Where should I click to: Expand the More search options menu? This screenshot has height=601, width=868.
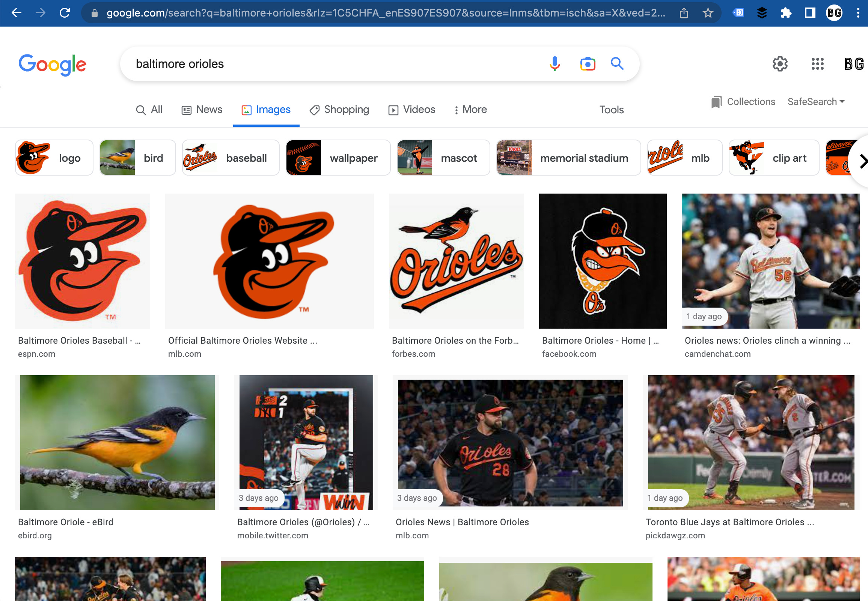click(470, 110)
